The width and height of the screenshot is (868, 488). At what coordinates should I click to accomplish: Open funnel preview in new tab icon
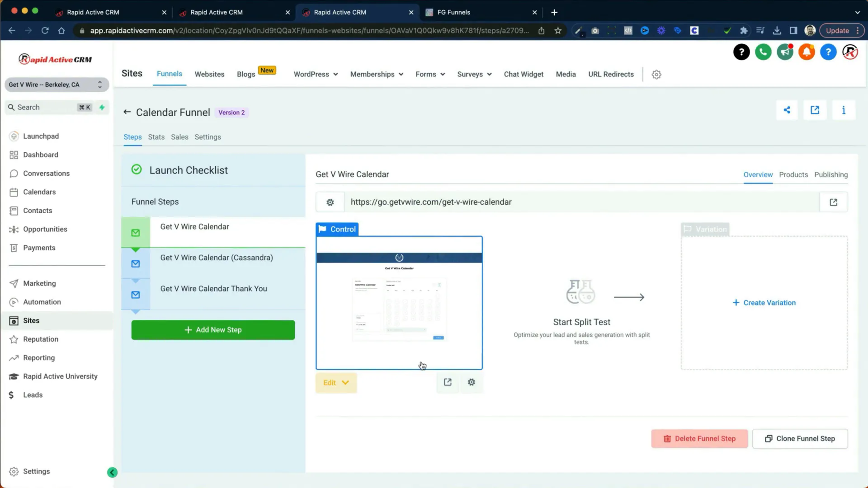click(x=815, y=110)
